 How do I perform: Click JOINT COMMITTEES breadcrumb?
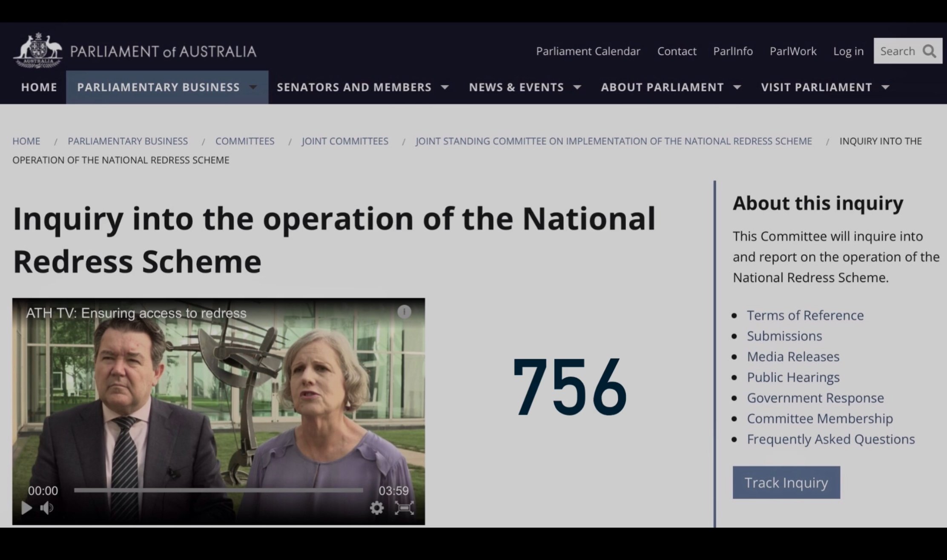click(x=345, y=141)
